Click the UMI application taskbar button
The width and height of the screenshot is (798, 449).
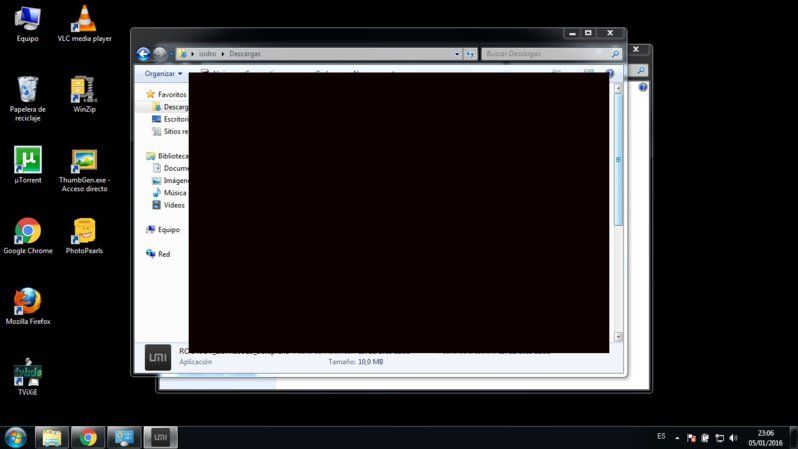pos(160,438)
